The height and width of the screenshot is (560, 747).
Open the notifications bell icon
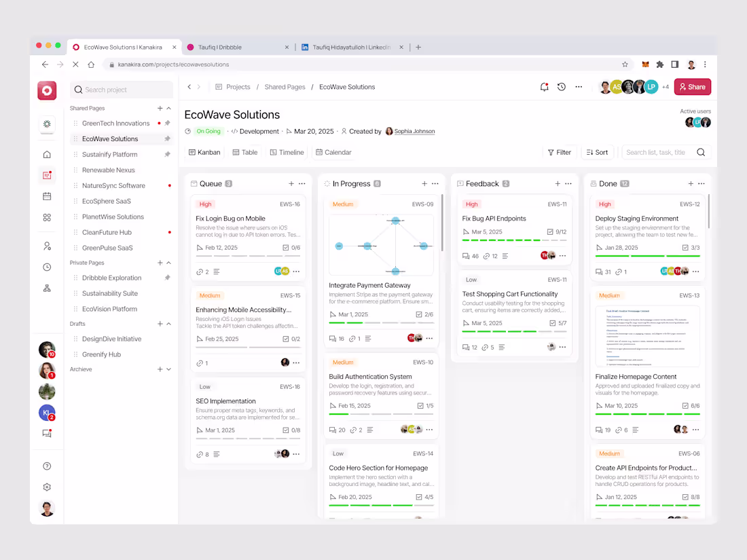544,87
